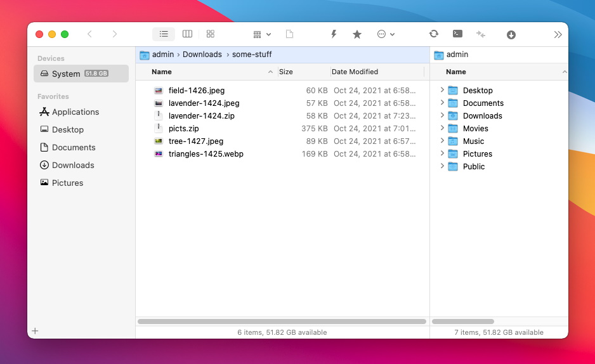The height and width of the screenshot is (364, 595).
Task: Select the Music folder icon in right pane
Action: click(453, 141)
